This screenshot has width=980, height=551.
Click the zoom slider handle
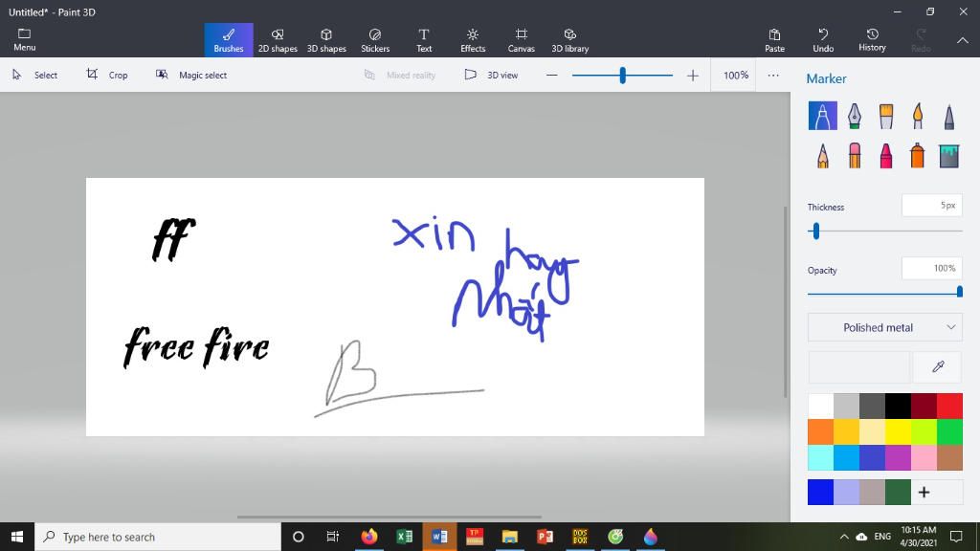point(622,76)
